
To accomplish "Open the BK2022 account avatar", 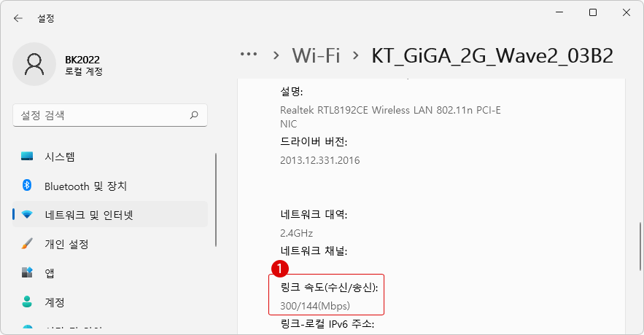I will tap(34, 64).
